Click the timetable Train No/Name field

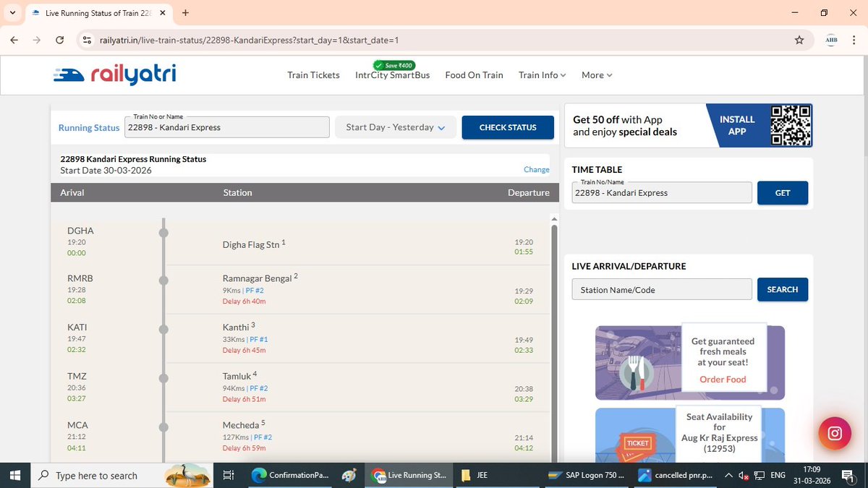(662, 193)
